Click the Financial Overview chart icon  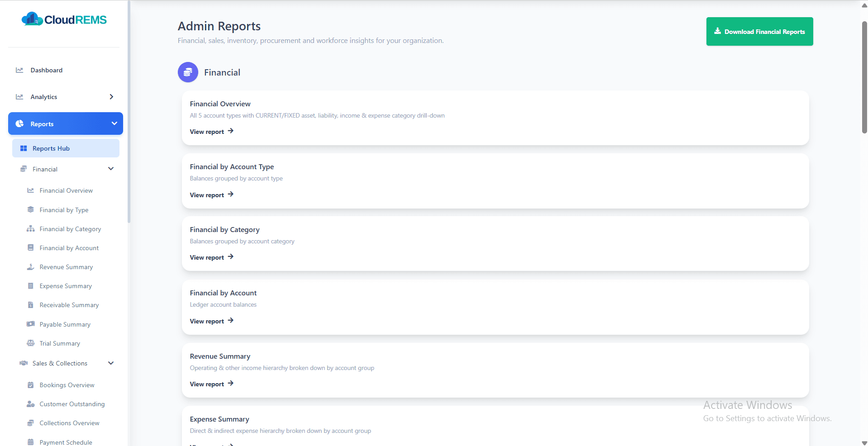(x=30, y=190)
